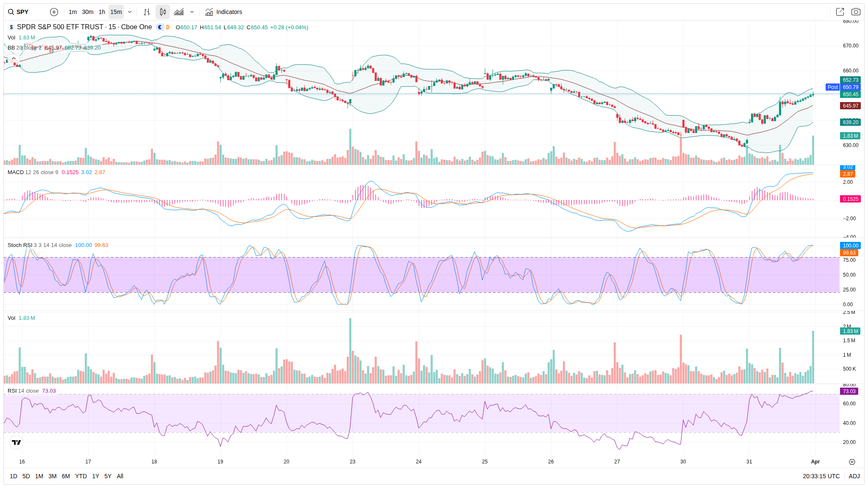Click the 20:33:15 UTC timezone clock
The width and height of the screenshot is (868, 488).
coord(821,476)
